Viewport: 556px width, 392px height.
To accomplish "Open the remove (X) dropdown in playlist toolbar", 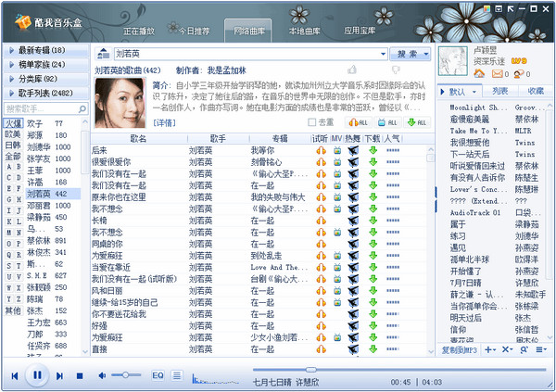I will (x=508, y=349).
